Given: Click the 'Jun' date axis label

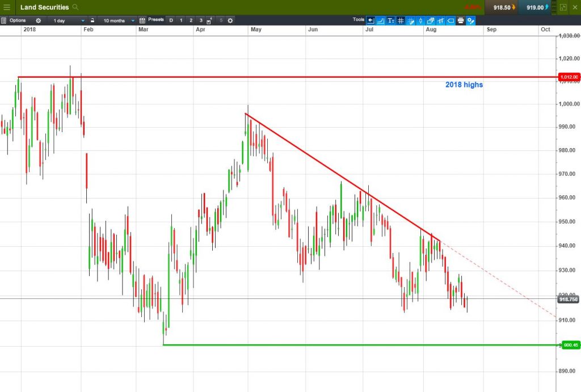Looking at the screenshot, I should click(x=313, y=29).
